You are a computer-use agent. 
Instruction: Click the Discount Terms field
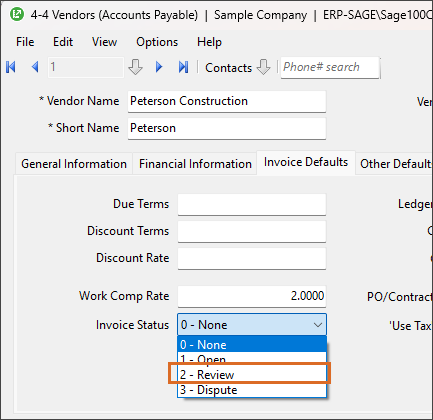[x=252, y=231]
